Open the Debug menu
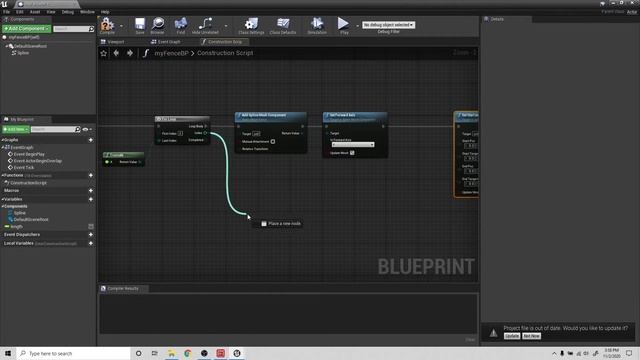This screenshot has width=640, height=360. click(x=68, y=12)
